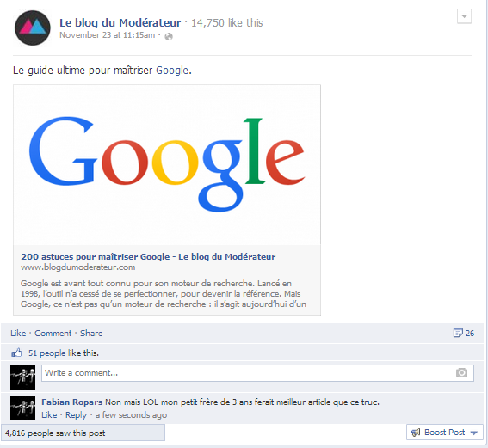Open the Google logo article preview image
The image size is (488, 448).
[x=167, y=165]
